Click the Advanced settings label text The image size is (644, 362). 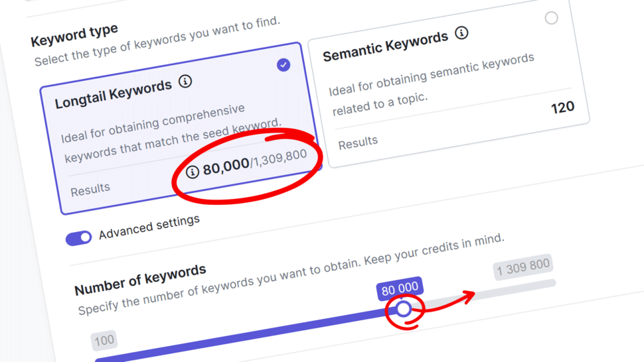click(x=149, y=227)
